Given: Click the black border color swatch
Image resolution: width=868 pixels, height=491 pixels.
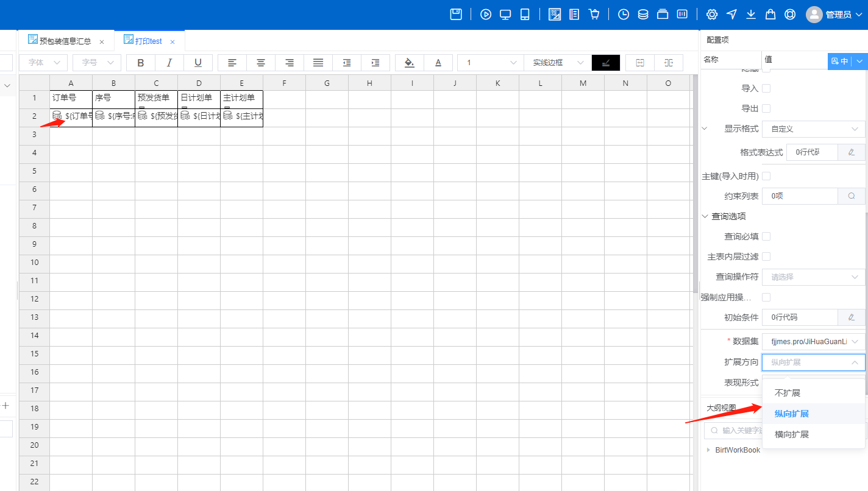Looking at the screenshot, I should [x=605, y=63].
